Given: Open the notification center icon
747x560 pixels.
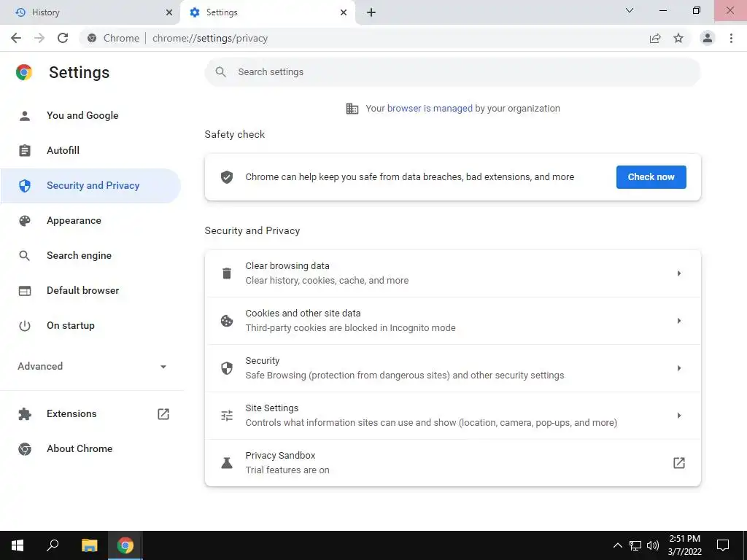Looking at the screenshot, I should pyautogui.click(x=723, y=545).
